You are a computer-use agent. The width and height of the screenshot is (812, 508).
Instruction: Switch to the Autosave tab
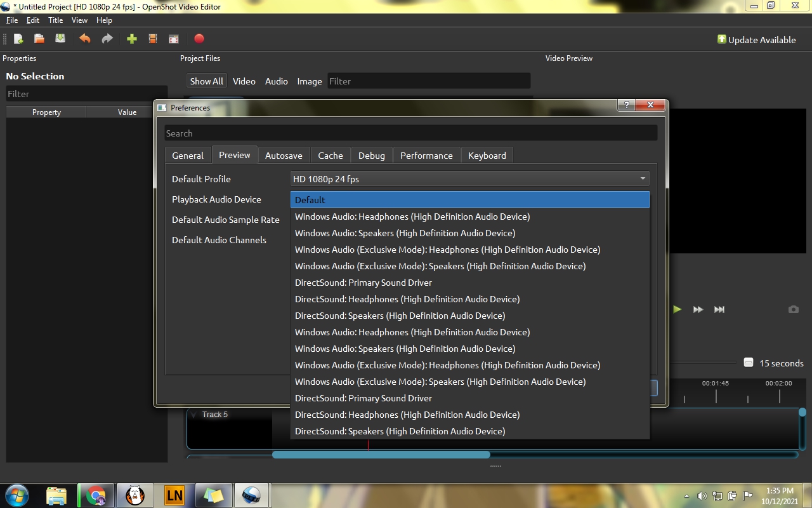[x=284, y=155]
